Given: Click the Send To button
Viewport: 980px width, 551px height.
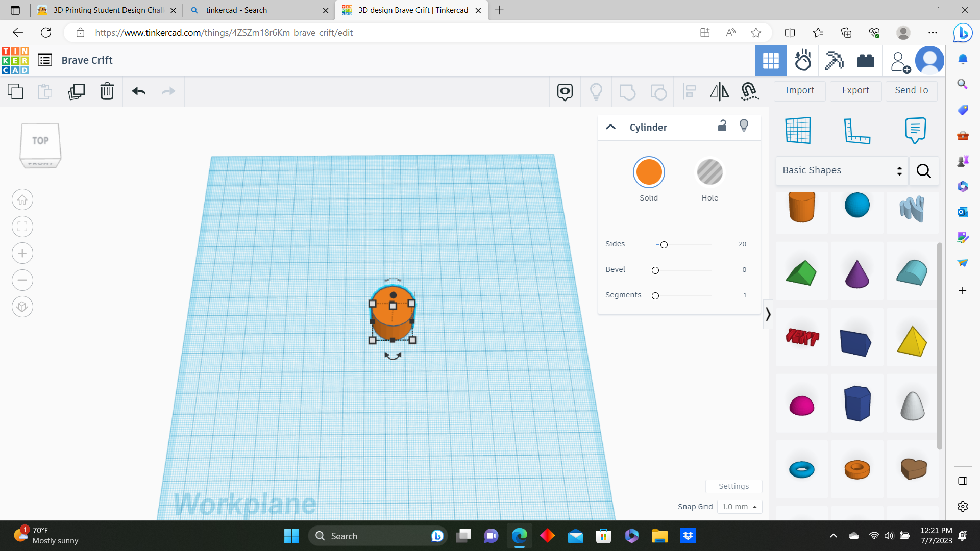Looking at the screenshot, I should pos(912,90).
